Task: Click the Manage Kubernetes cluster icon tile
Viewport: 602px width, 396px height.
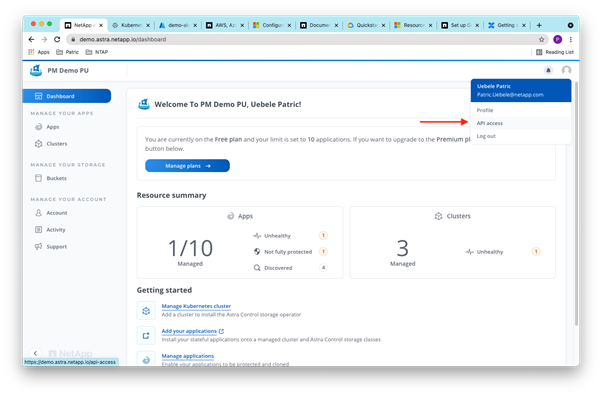Action: (x=146, y=311)
